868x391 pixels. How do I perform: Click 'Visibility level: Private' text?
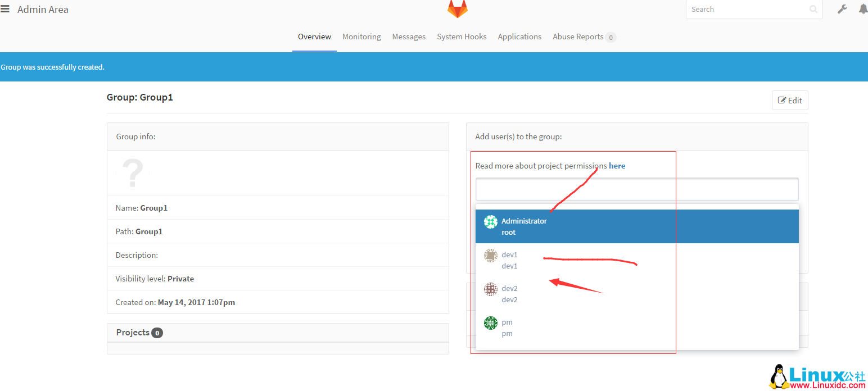[155, 279]
